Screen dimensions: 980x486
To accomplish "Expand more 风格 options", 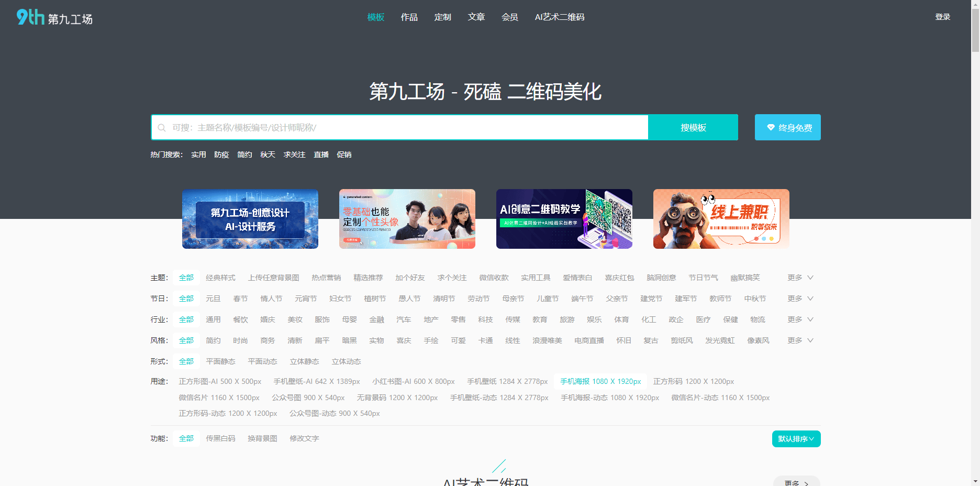I will coord(800,340).
